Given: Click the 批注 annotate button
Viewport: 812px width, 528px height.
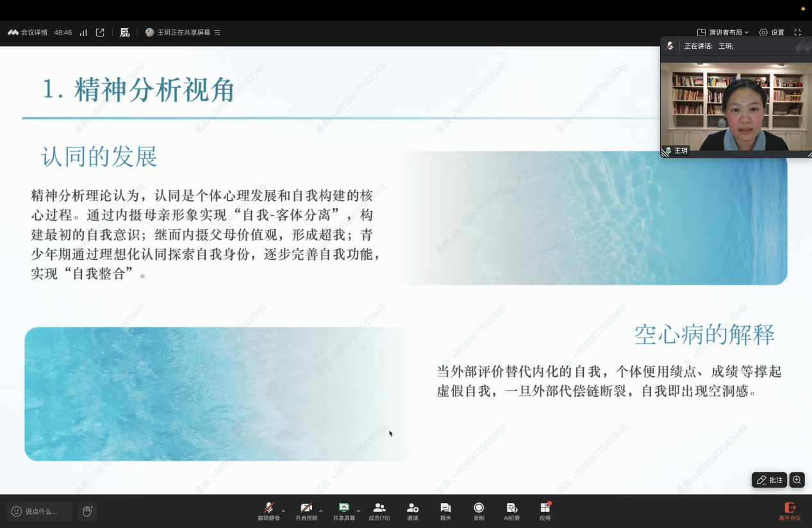Looking at the screenshot, I should click(769, 480).
